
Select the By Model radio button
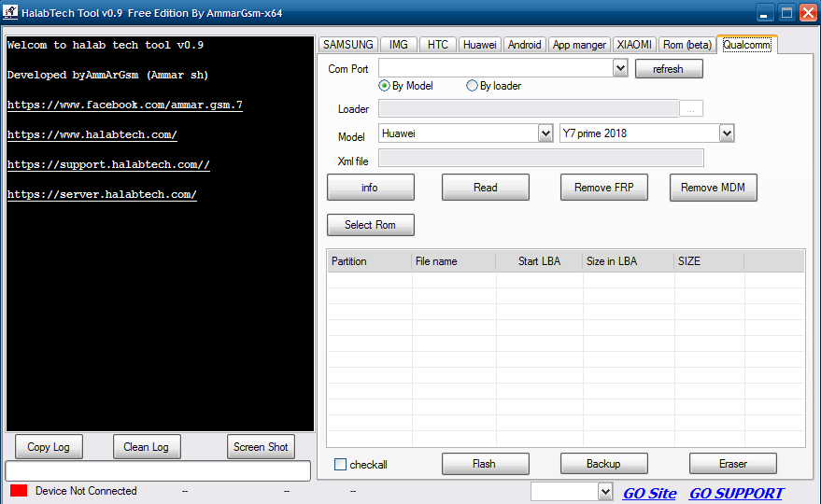tap(385, 86)
